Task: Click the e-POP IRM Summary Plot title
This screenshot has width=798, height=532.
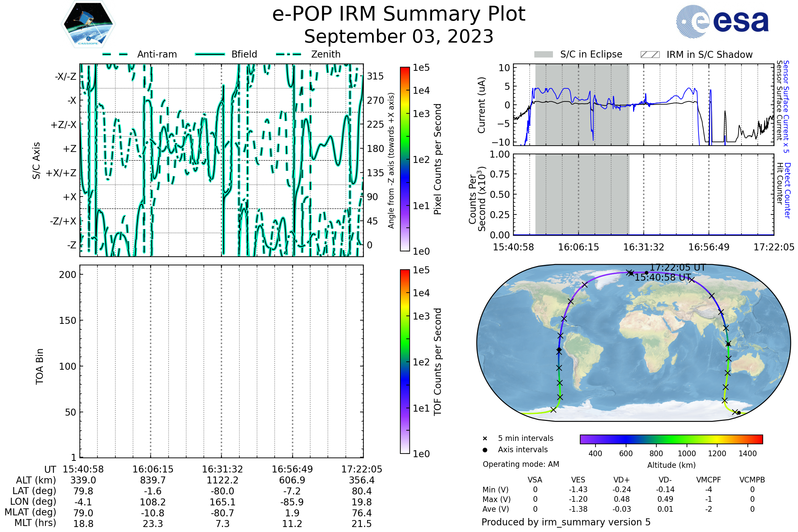Action: point(399,14)
